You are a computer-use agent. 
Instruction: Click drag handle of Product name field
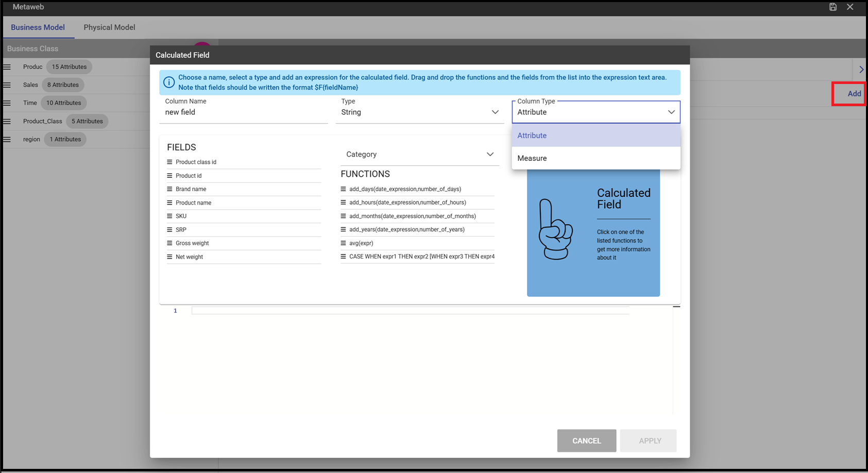pyautogui.click(x=169, y=203)
